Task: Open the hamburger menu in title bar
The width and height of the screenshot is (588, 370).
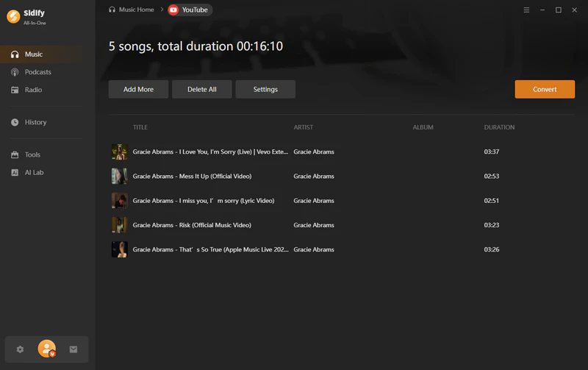Action: pyautogui.click(x=526, y=10)
